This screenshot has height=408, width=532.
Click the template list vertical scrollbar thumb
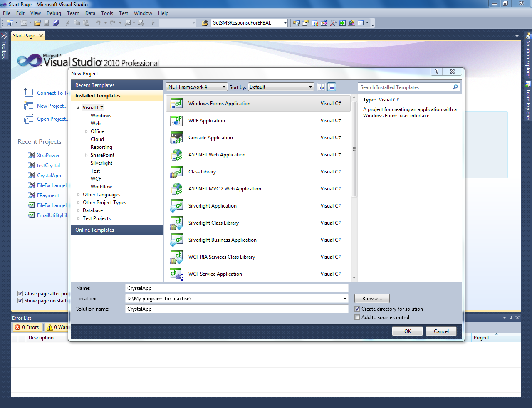354,149
